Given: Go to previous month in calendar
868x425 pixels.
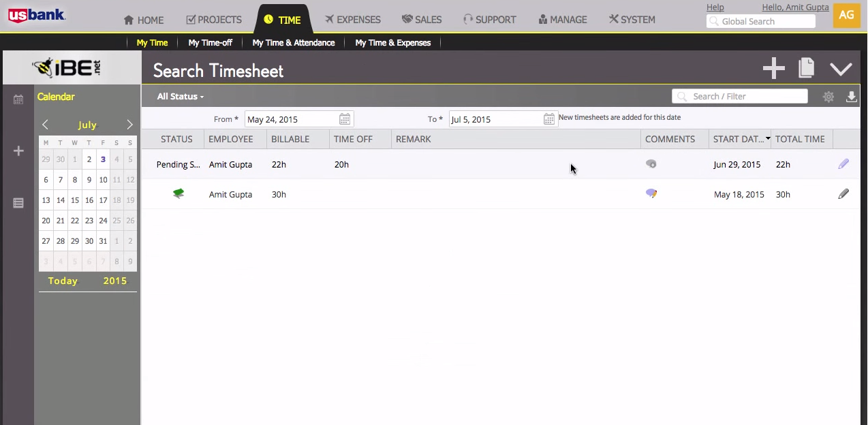Looking at the screenshot, I should tap(45, 125).
